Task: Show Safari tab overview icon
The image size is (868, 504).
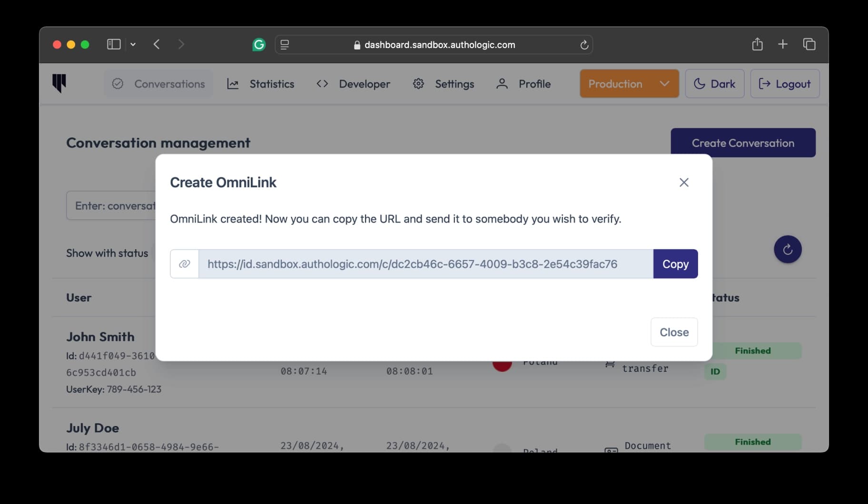Action: (809, 44)
